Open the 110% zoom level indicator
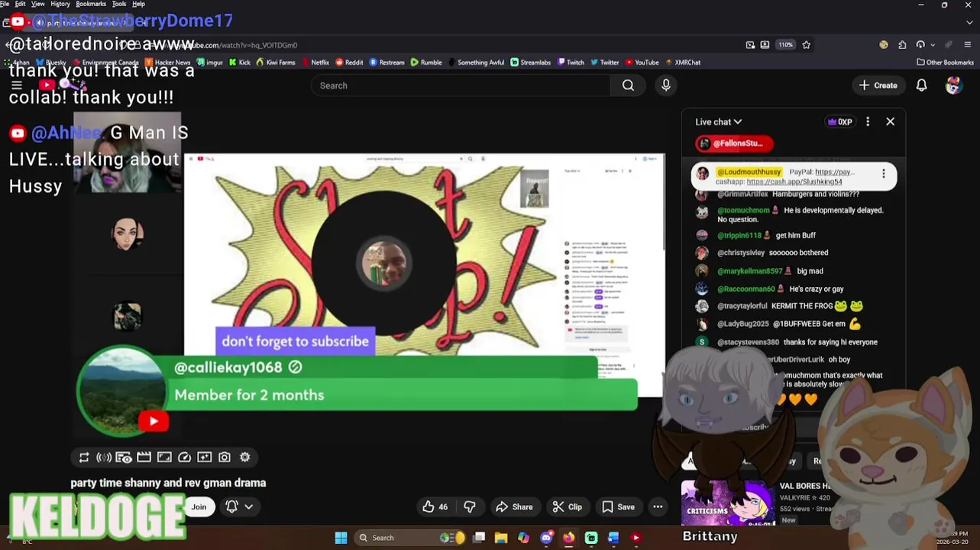 (785, 45)
